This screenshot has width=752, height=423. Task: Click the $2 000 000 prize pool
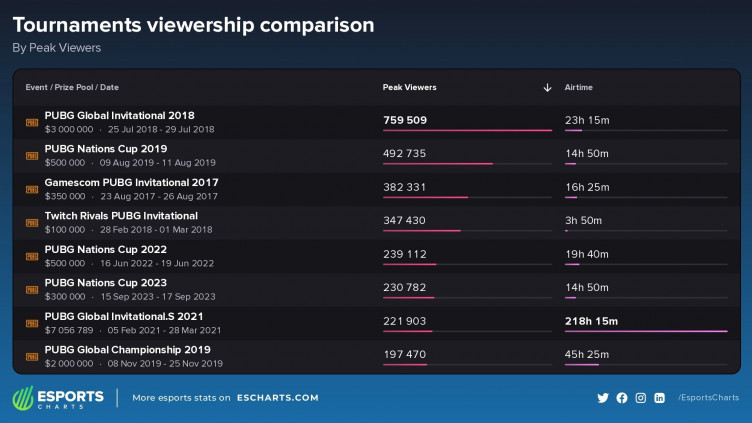tap(69, 363)
